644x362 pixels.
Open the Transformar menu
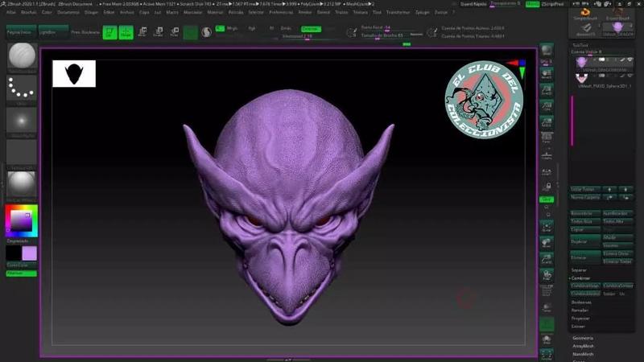click(398, 13)
